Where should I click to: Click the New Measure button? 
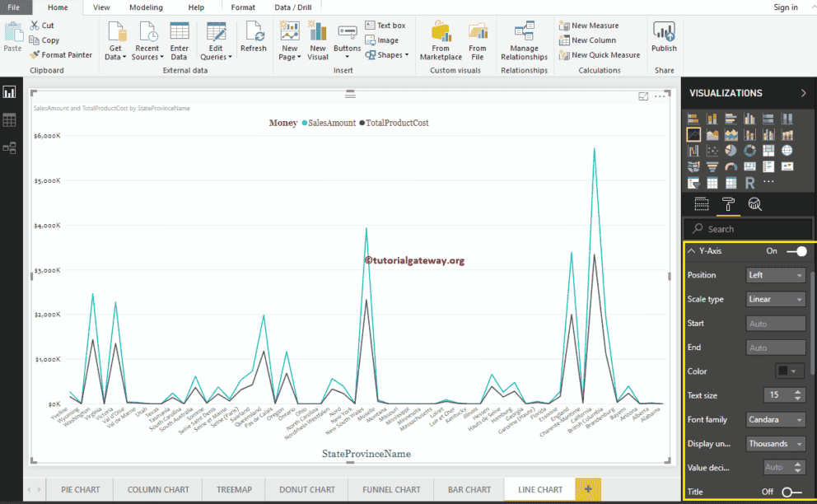coord(588,26)
